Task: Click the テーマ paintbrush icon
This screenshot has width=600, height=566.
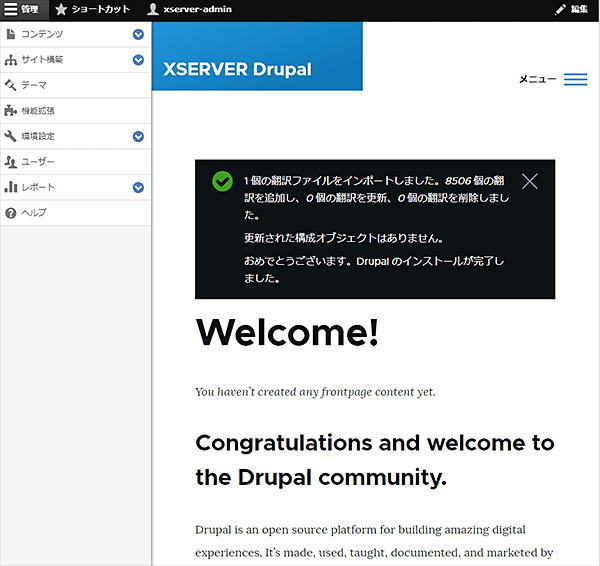Action: 11,85
